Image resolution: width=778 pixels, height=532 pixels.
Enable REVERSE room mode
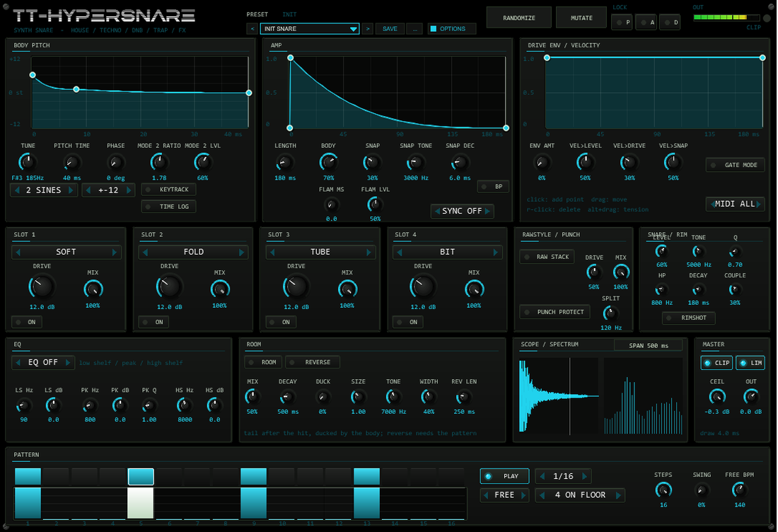(313, 362)
